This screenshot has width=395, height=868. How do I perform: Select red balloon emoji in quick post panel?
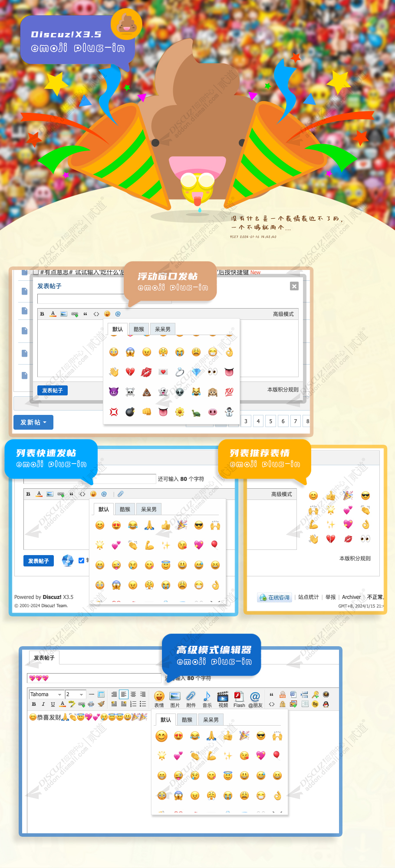pos(215,545)
